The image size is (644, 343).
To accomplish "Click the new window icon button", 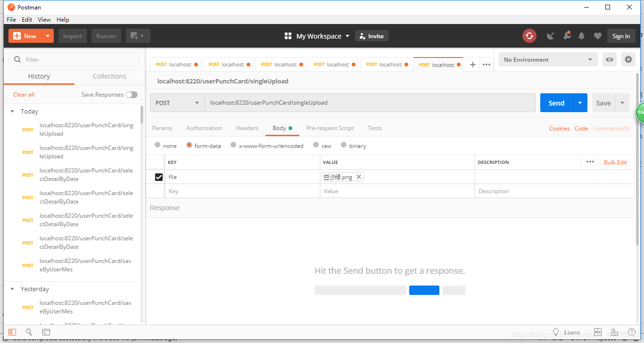I will point(138,36).
